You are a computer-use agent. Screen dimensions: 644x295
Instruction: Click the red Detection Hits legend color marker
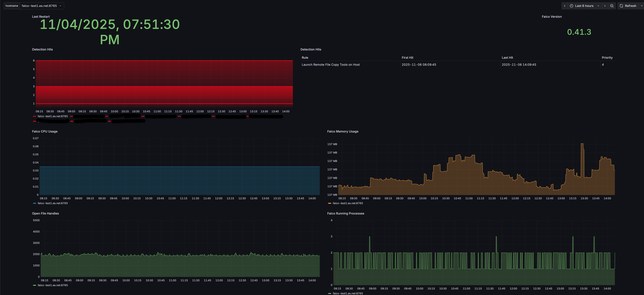tap(35, 116)
